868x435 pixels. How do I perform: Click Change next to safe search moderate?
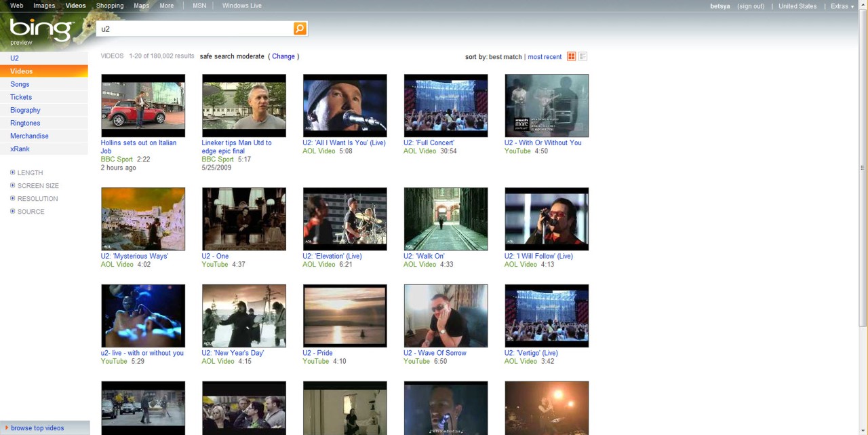tap(283, 56)
